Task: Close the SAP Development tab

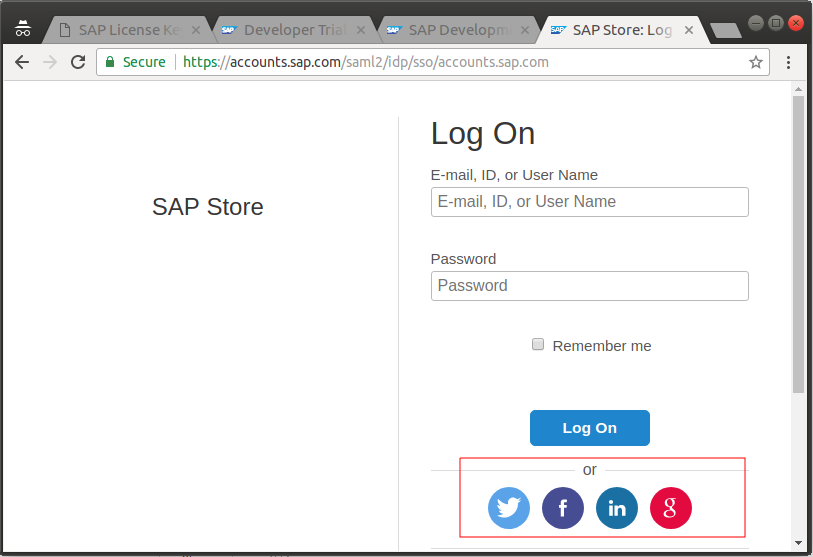Action: pyautogui.click(x=525, y=30)
